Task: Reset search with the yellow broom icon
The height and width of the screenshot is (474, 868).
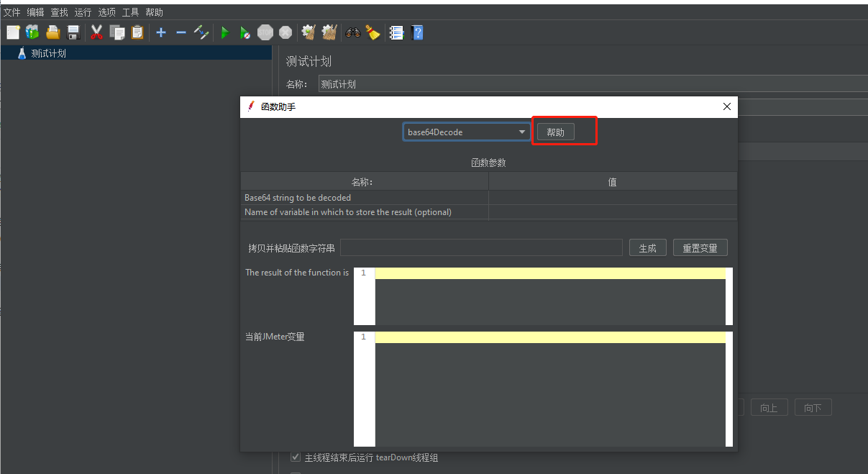Action: pyautogui.click(x=373, y=32)
